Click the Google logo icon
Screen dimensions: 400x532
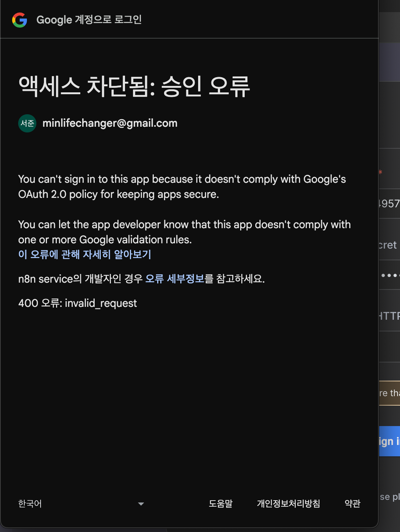20,20
